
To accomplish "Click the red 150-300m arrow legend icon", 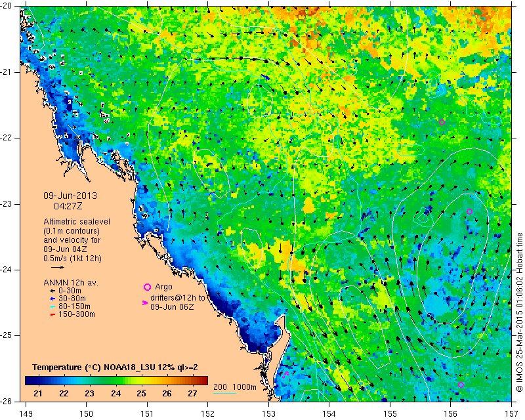I will [x=52, y=315].
